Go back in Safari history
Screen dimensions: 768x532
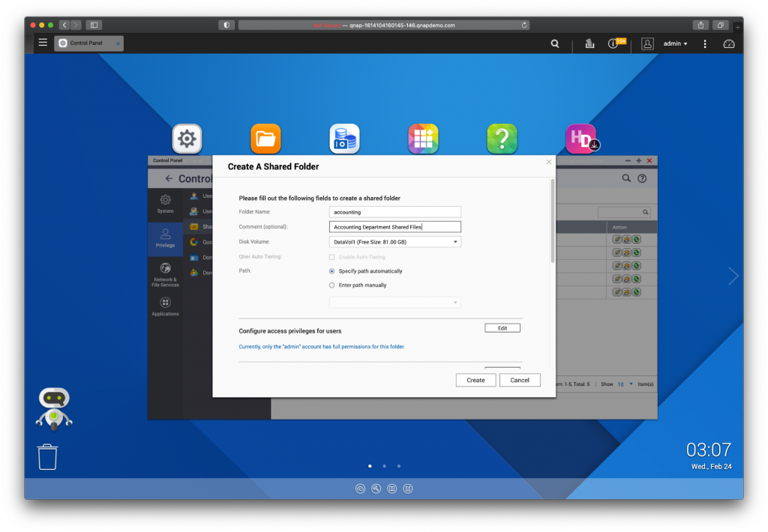pyautogui.click(x=64, y=25)
